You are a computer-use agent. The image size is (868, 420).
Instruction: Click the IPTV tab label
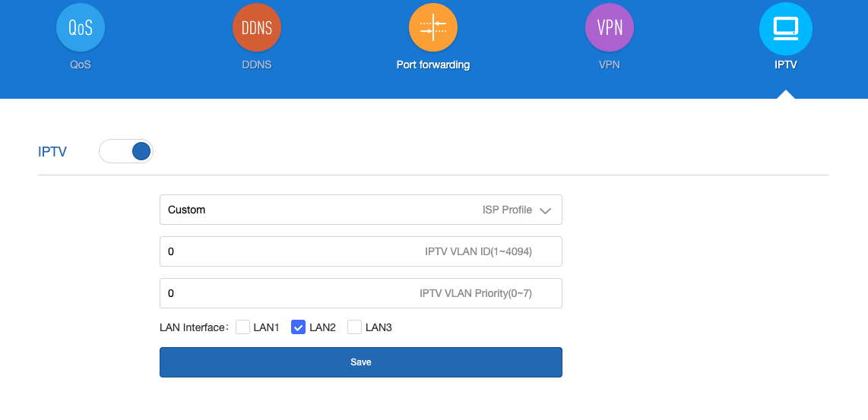(785, 65)
